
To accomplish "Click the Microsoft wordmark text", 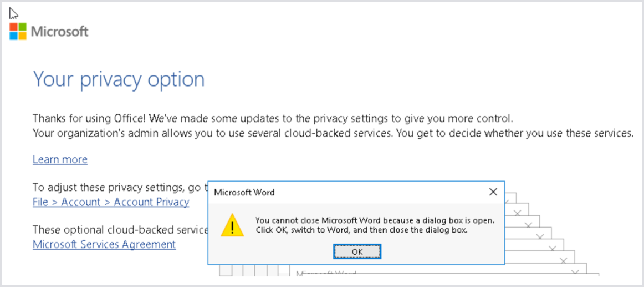I will [59, 32].
